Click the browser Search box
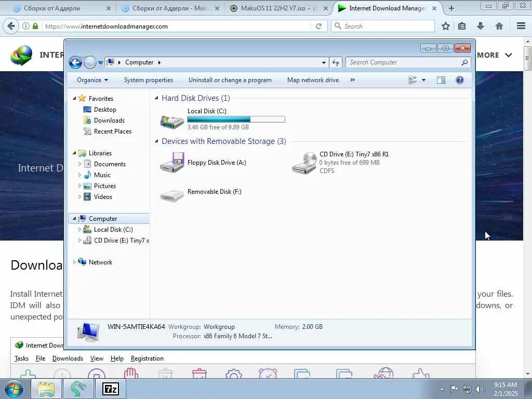 tap(383, 26)
